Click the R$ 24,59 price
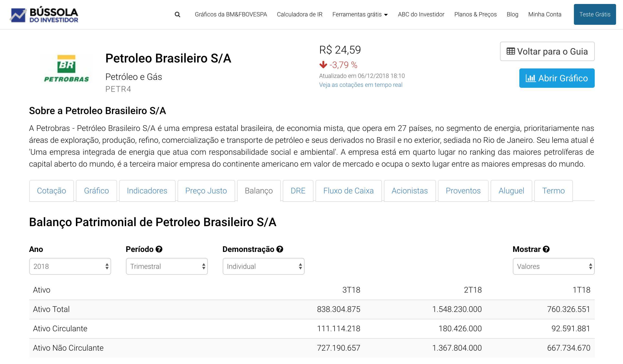Image resolution: width=623 pixels, height=364 pixels. coord(340,50)
